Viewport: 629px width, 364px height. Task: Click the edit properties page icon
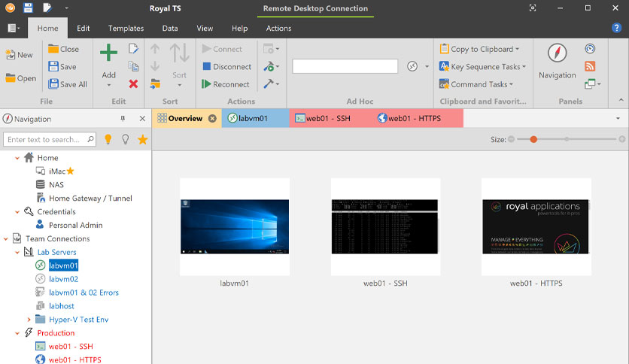point(134,48)
